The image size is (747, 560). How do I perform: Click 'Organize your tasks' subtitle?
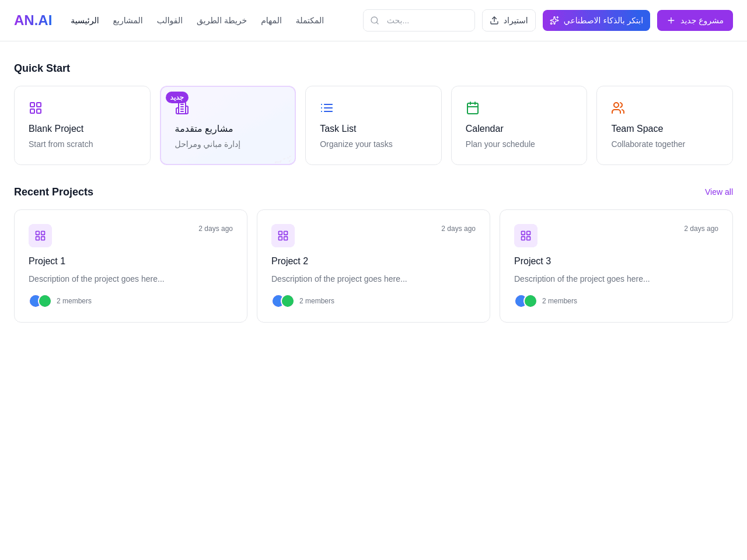pyautogui.click(x=356, y=144)
